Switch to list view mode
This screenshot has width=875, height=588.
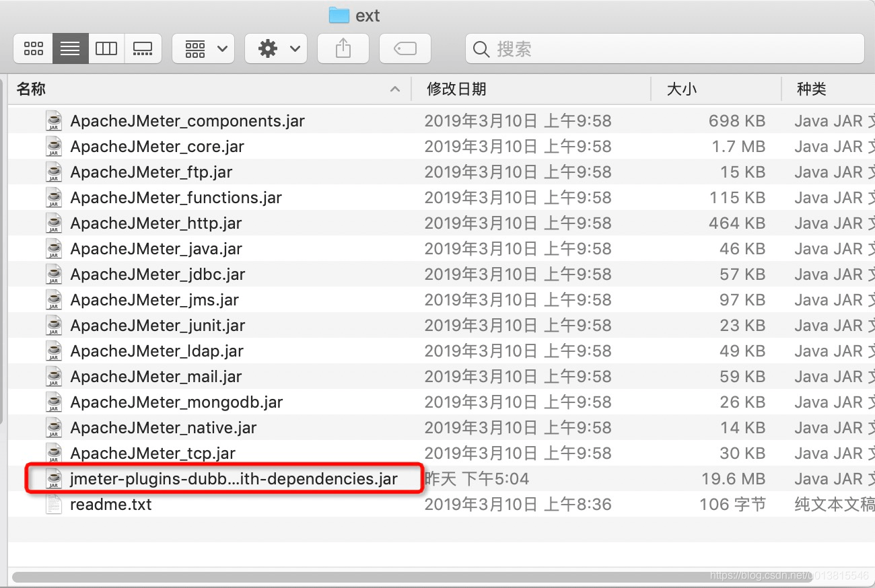click(x=70, y=48)
